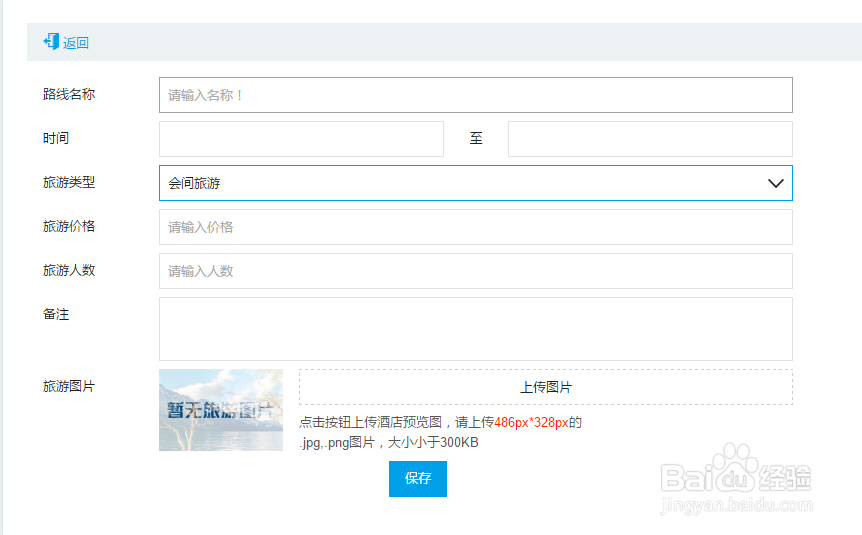Select the start time field

coord(301,139)
